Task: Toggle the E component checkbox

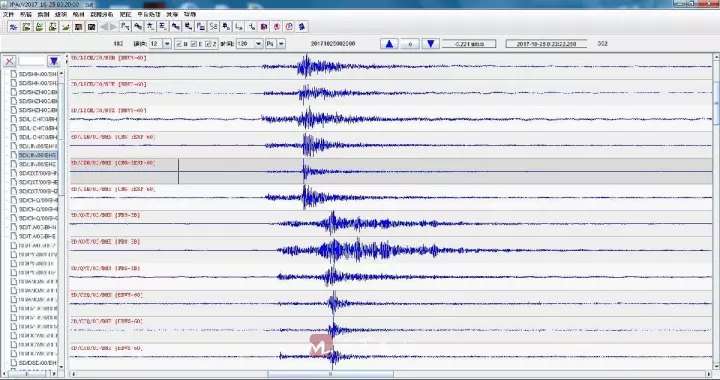Action: pyautogui.click(x=194, y=44)
